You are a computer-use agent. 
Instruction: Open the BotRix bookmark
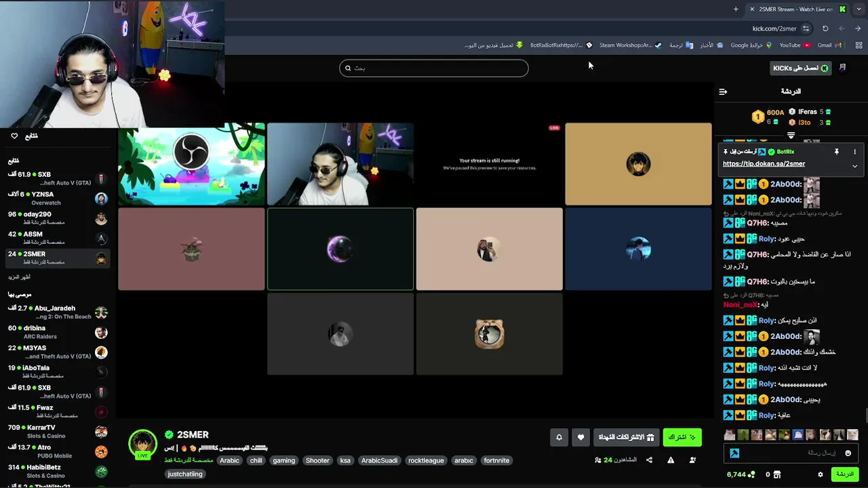[561, 45]
